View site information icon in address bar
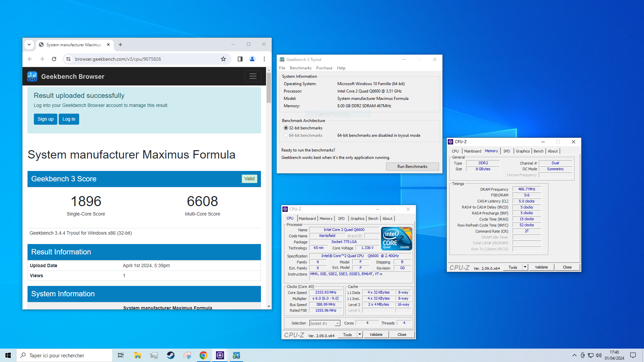This screenshot has width=644, height=362. pyautogui.click(x=68, y=59)
